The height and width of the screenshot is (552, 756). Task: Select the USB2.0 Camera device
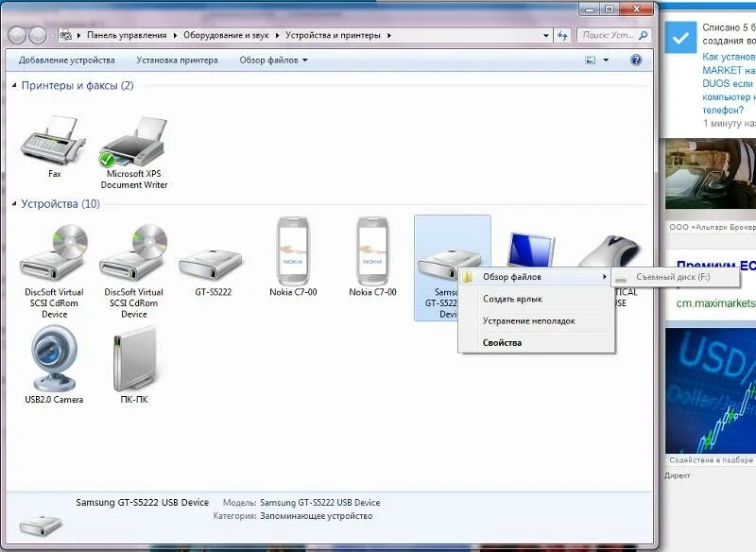coord(54,358)
